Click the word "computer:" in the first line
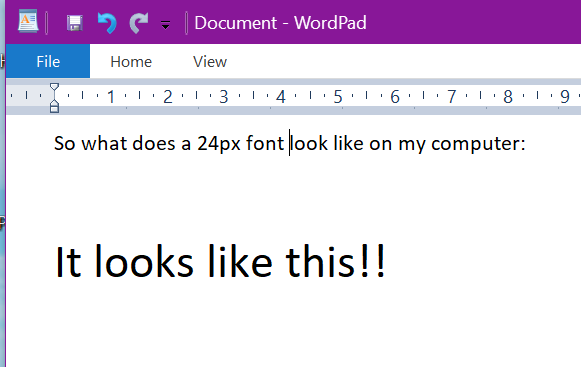This screenshot has width=581, height=367. coord(478,144)
